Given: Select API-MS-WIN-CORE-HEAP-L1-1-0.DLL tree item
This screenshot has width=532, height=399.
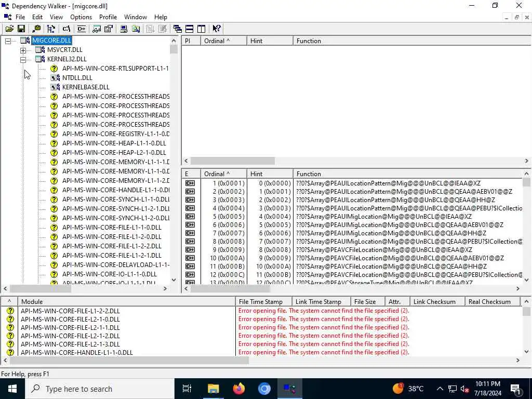Looking at the screenshot, I should [114, 143].
